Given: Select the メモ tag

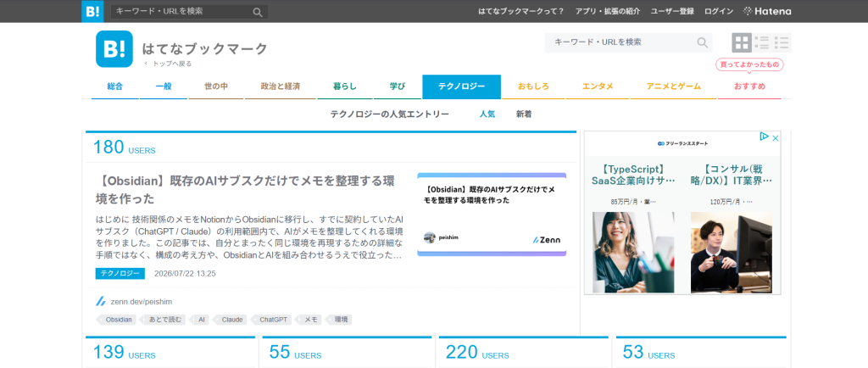Looking at the screenshot, I should [x=309, y=320].
